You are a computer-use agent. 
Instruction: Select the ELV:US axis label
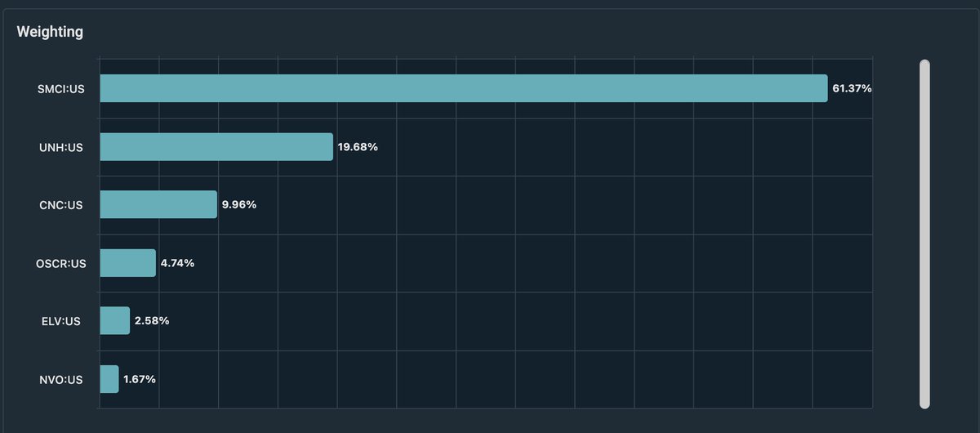(62, 321)
